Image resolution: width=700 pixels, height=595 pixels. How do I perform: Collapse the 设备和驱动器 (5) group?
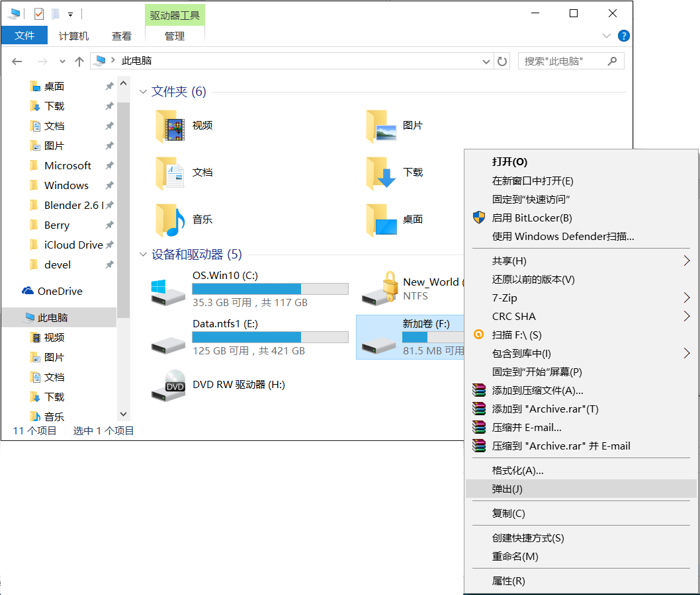coord(143,255)
